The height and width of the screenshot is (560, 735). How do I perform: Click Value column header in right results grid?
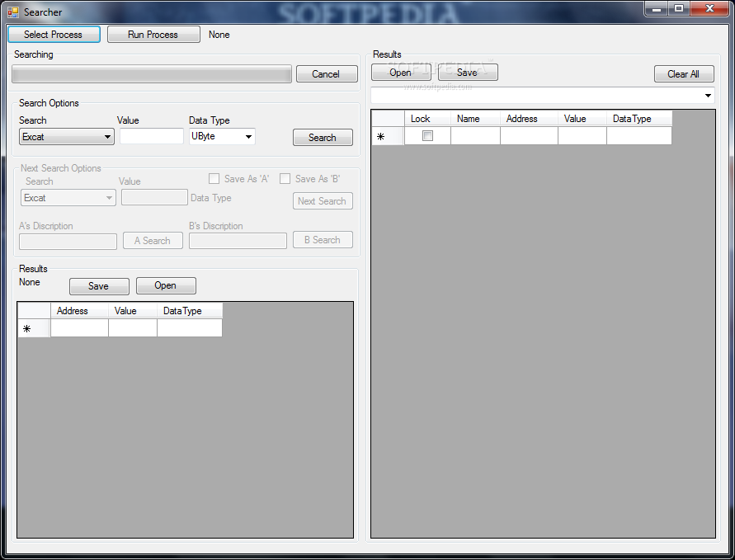(x=582, y=119)
